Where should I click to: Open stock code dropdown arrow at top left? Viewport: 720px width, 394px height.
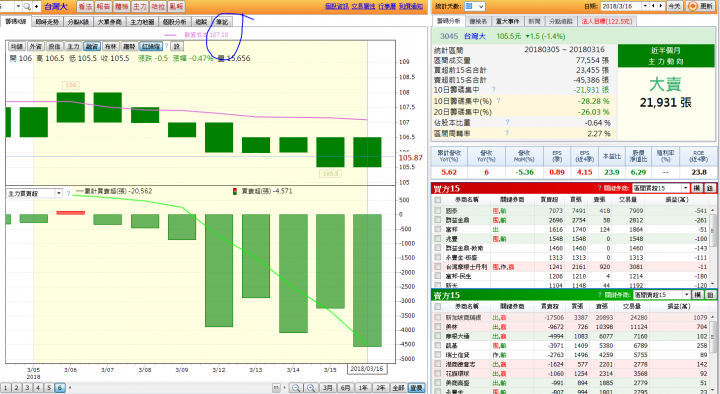pyautogui.click(x=18, y=6)
